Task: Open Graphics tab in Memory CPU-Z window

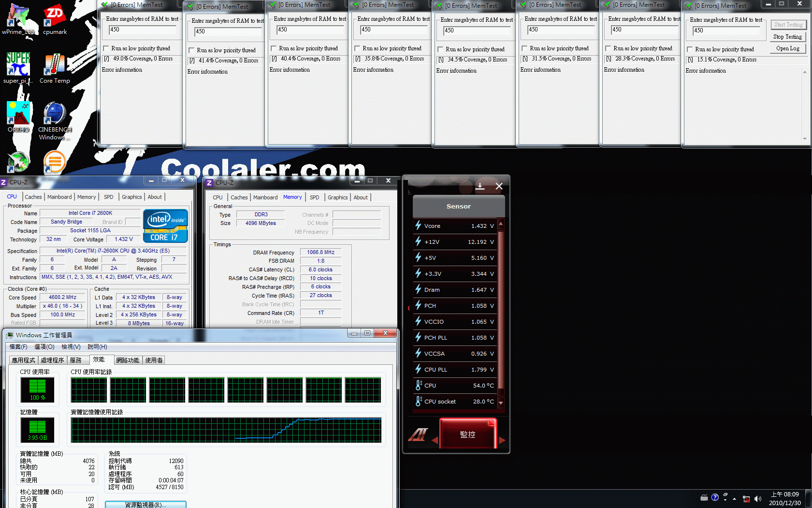Action: (338, 197)
